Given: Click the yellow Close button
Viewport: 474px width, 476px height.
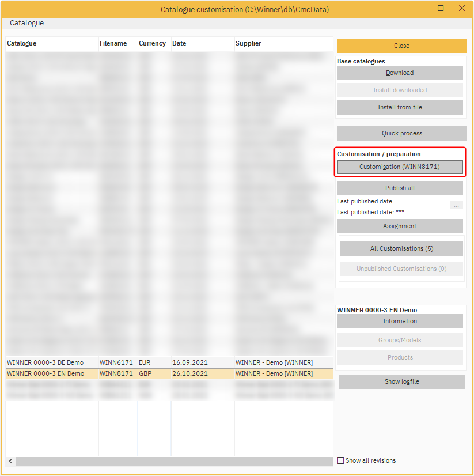Looking at the screenshot, I should tap(401, 46).
